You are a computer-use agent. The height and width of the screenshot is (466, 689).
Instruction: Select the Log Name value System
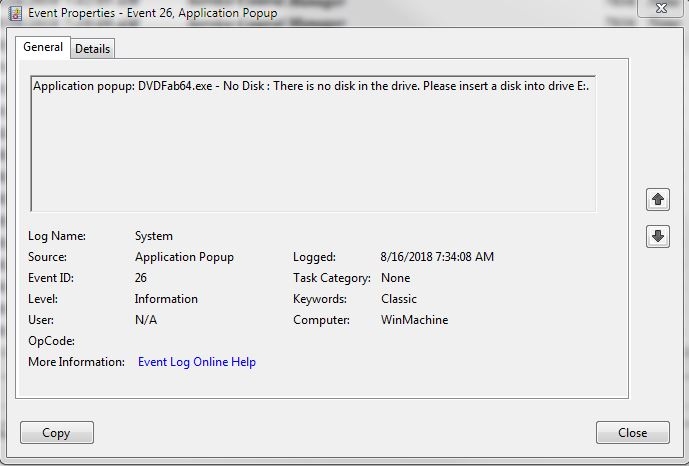click(153, 236)
